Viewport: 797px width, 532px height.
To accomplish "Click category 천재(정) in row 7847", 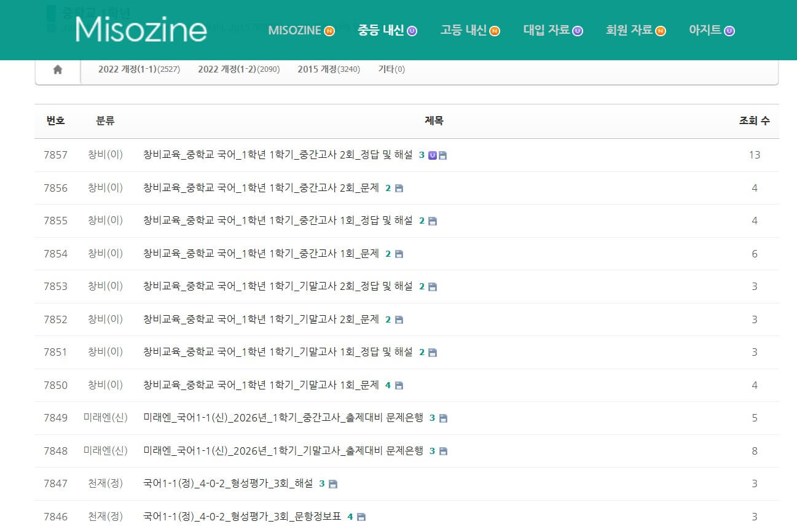I will pyautogui.click(x=105, y=483).
